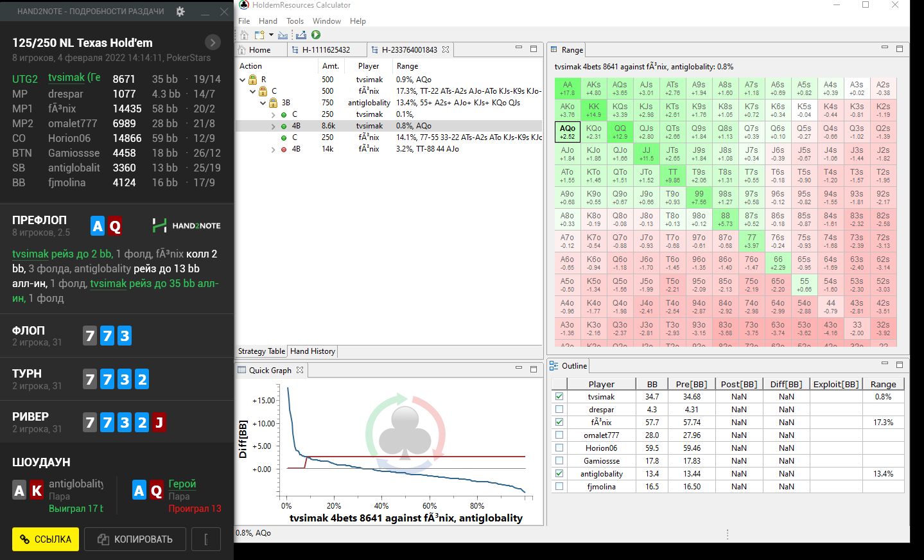Click lock icon on 3B antiglobality row
Image resolution: width=924 pixels, height=560 pixels.
pyautogui.click(x=274, y=103)
